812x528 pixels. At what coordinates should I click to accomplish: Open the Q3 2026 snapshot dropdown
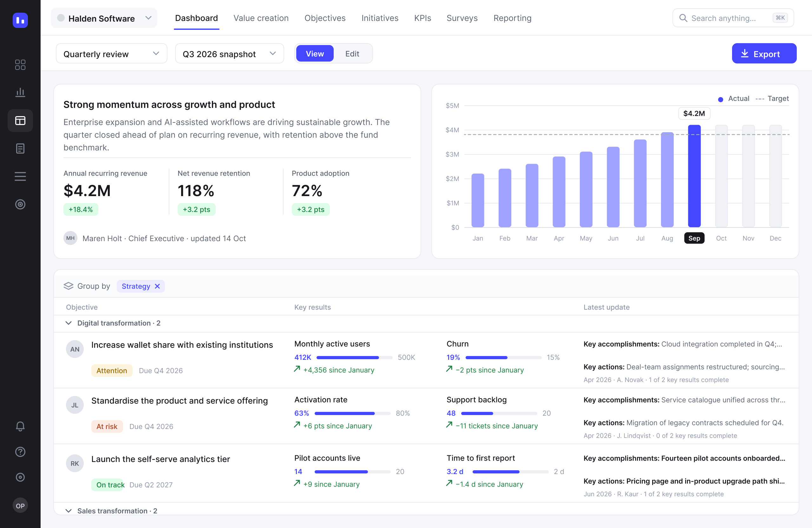pos(229,54)
